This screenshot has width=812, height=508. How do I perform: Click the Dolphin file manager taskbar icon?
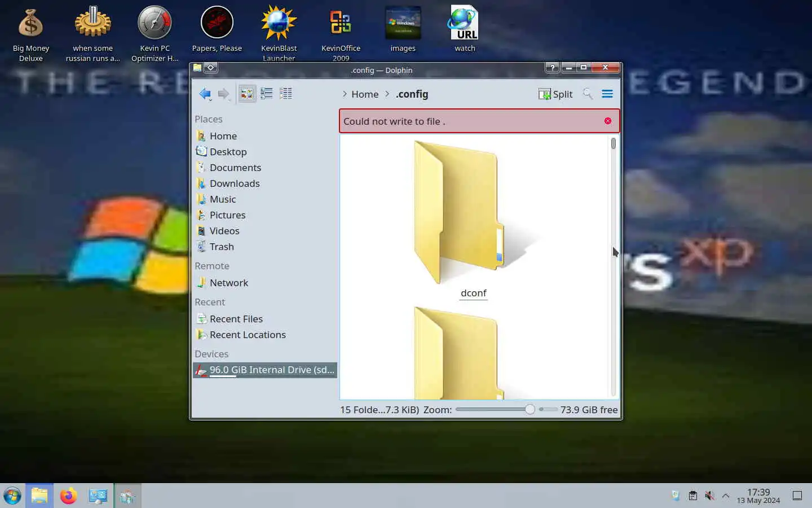(39, 496)
